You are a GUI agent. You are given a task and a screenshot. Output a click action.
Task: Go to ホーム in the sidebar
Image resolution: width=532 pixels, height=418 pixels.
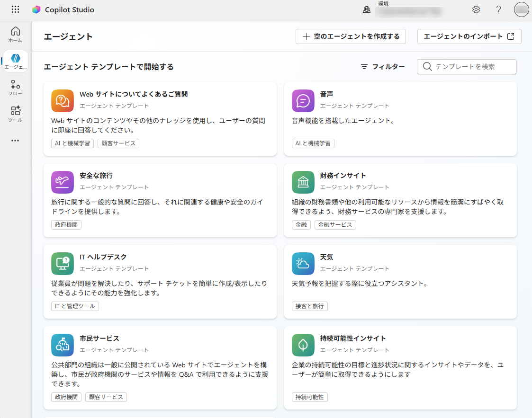(x=15, y=35)
